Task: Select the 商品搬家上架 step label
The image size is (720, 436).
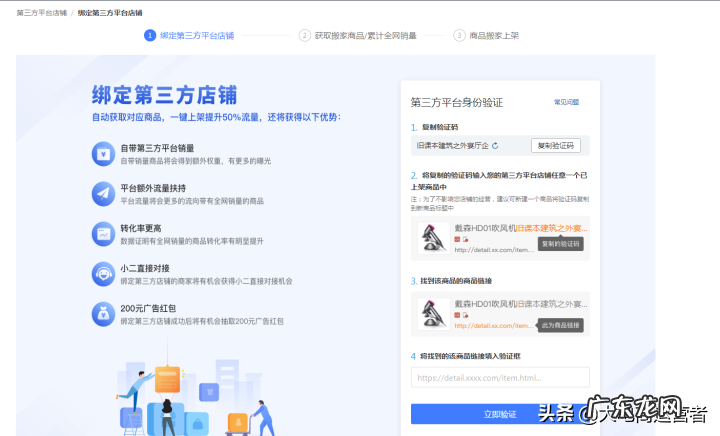Action: [x=494, y=35]
